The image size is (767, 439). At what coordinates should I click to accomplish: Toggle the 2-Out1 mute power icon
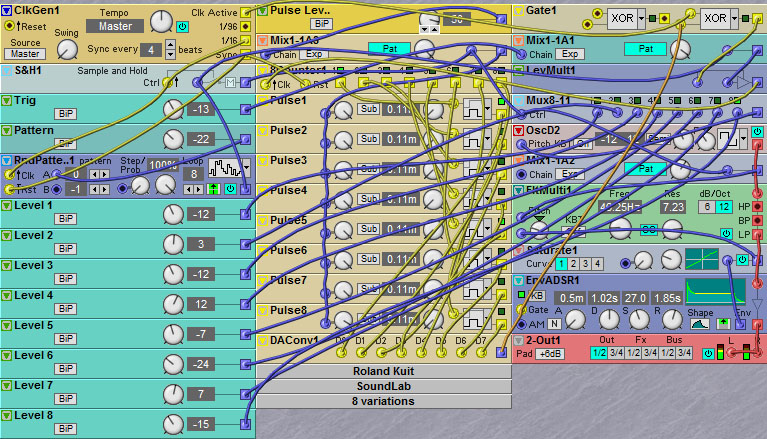coord(708,353)
